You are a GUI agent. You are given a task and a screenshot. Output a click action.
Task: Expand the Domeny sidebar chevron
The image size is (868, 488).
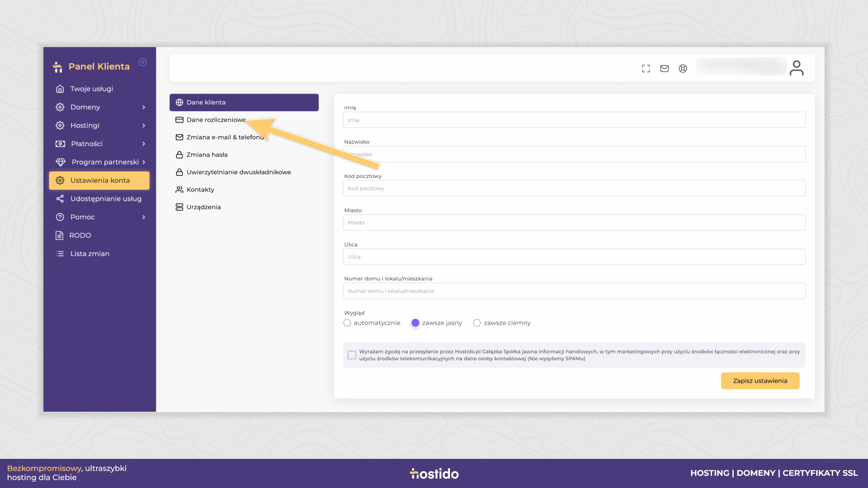144,107
